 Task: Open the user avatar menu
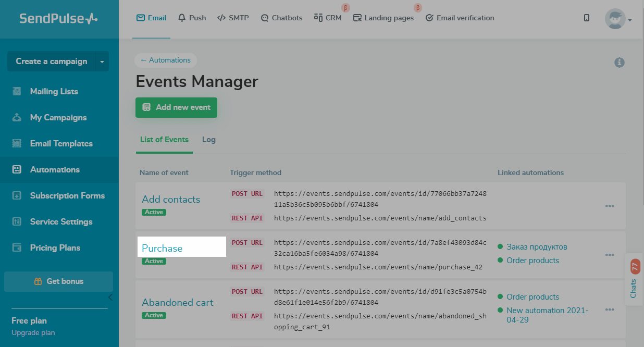[618, 19]
